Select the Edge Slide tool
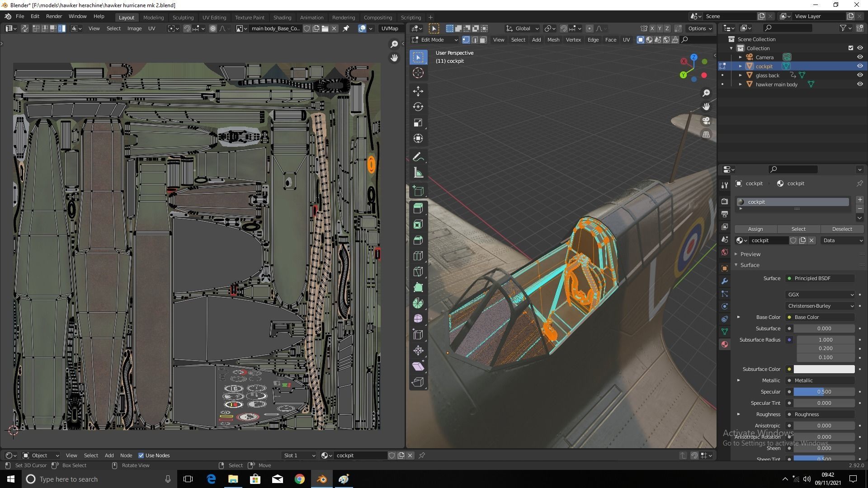The height and width of the screenshot is (488, 868). pyautogui.click(x=418, y=335)
